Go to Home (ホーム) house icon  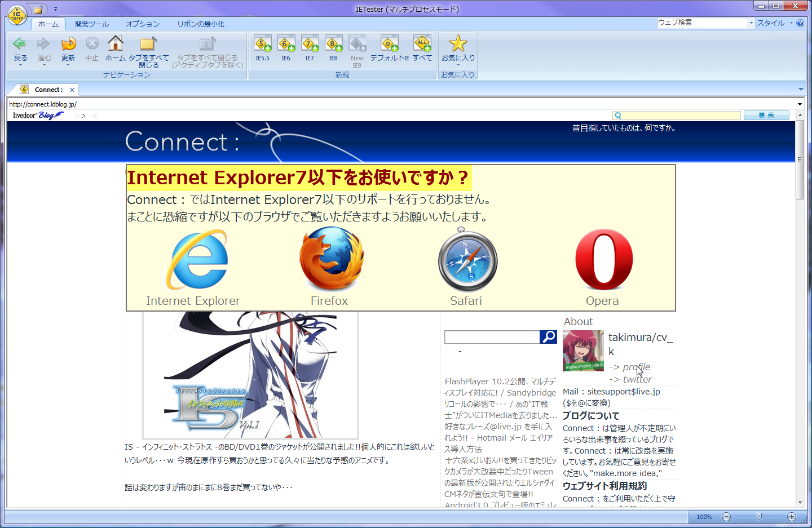pyautogui.click(x=116, y=43)
